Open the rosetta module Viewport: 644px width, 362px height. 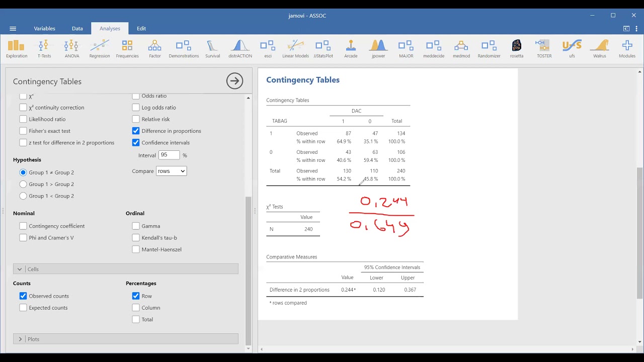(517, 49)
